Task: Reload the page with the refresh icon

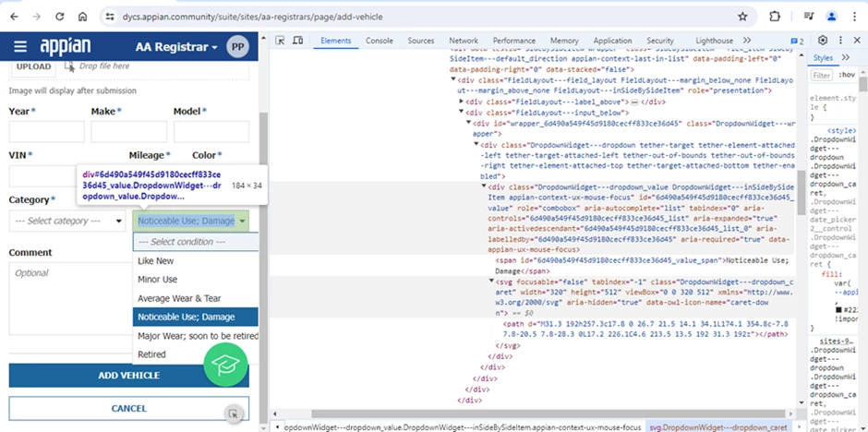Action: (x=60, y=17)
